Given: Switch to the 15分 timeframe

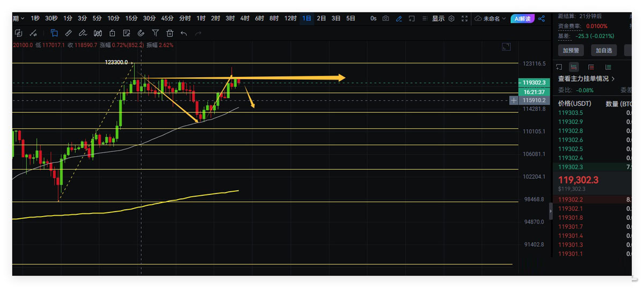Looking at the screenshot, I should (x=131, y=18).
